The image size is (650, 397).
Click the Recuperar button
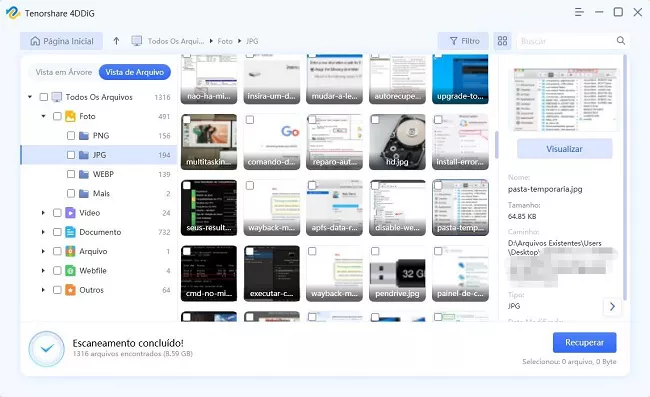585,343
